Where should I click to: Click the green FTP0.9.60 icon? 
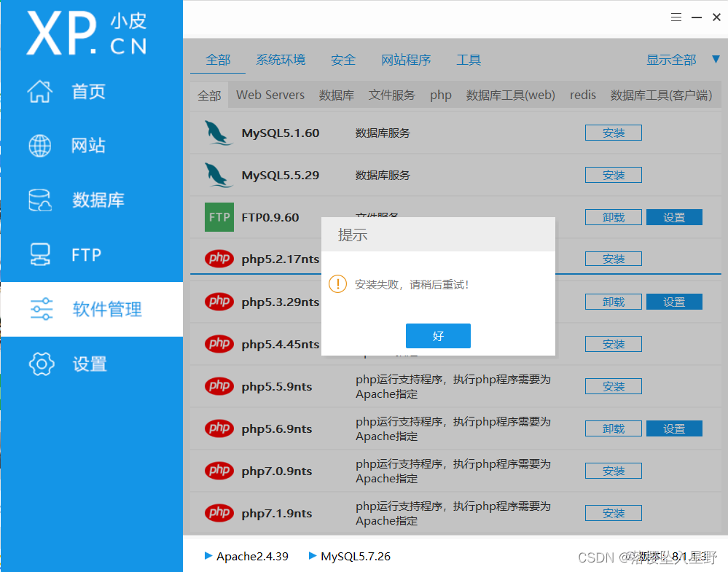pos(219,217)
